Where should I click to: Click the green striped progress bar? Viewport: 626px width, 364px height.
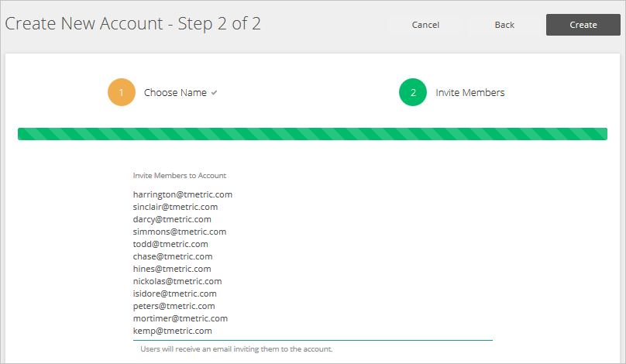[312, 134]
